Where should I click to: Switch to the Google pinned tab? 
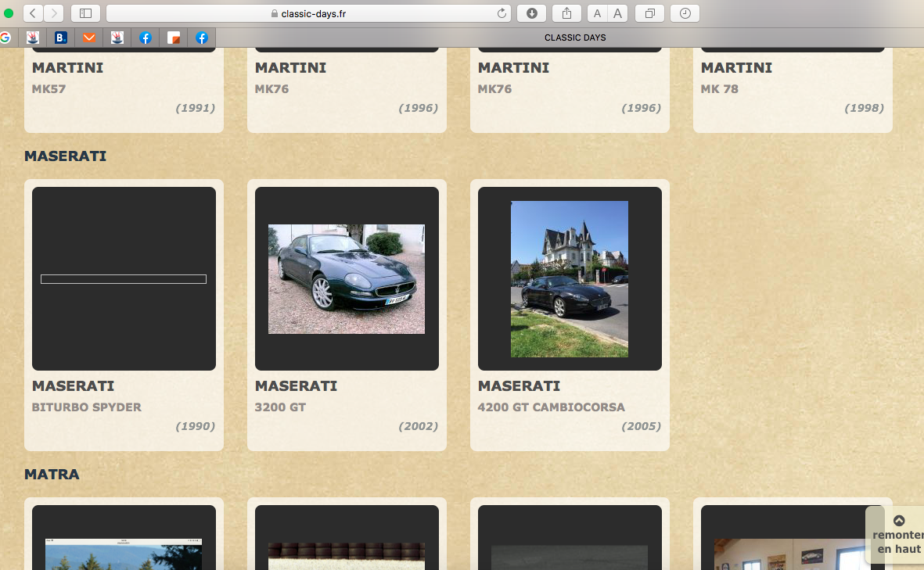tap(5, 38)
